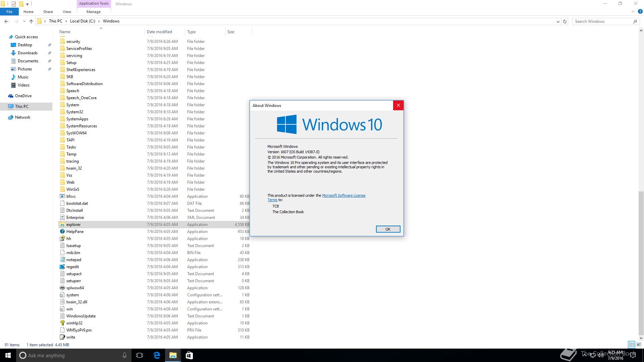
Task: Click the bfsvc application icon
Action: (62, 196)
